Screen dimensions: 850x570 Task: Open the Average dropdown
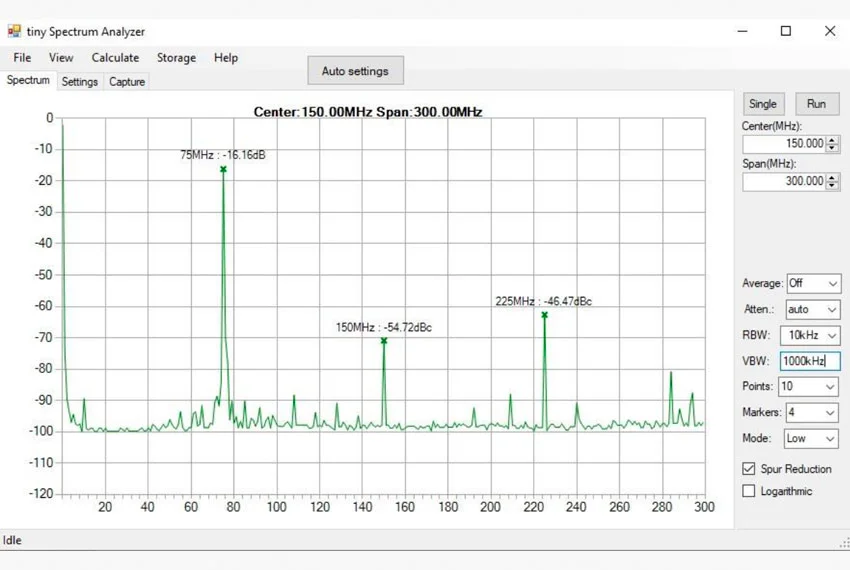pos(811,284)
